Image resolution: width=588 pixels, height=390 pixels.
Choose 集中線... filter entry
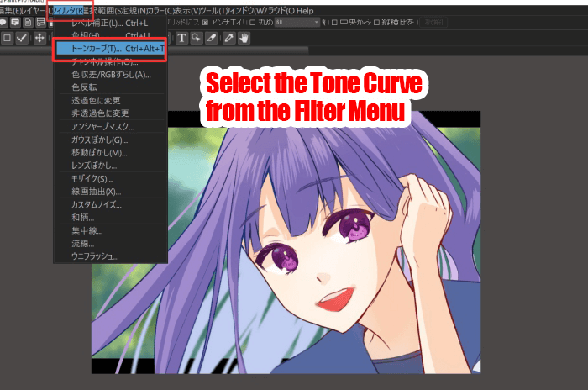pos(111,231)
